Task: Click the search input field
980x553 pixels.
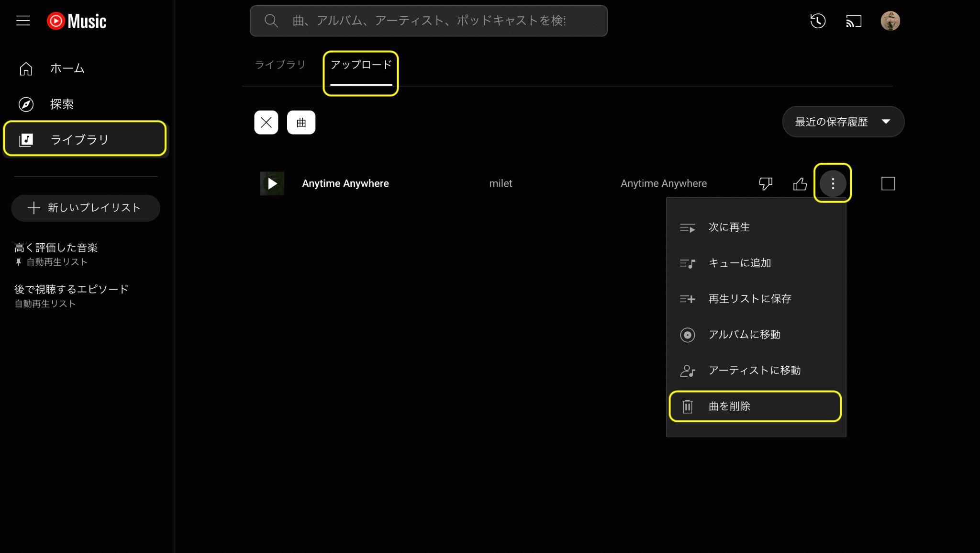Action: pos(428,21)
